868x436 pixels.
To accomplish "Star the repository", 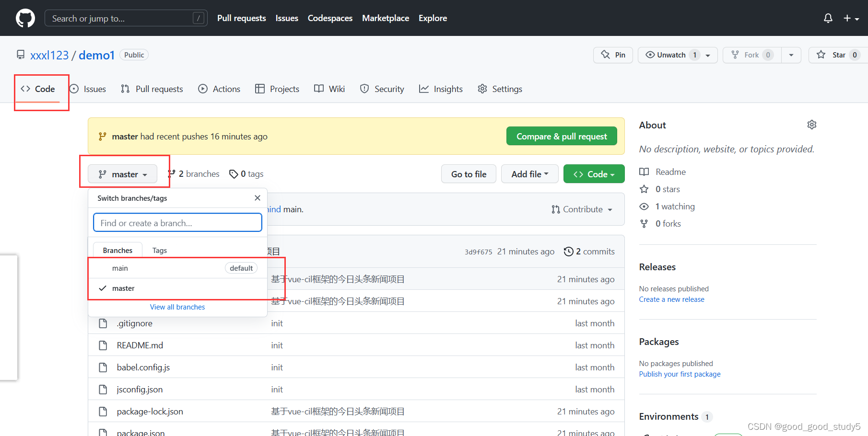I will 838,55.
